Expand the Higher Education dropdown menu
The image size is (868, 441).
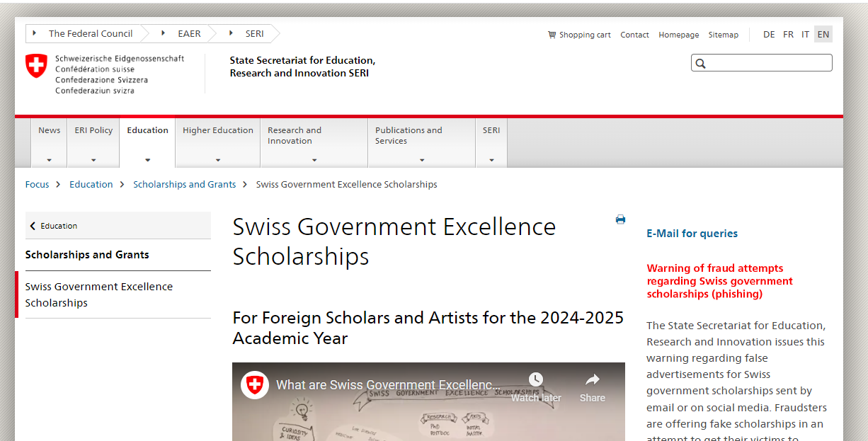click(218, 143)
